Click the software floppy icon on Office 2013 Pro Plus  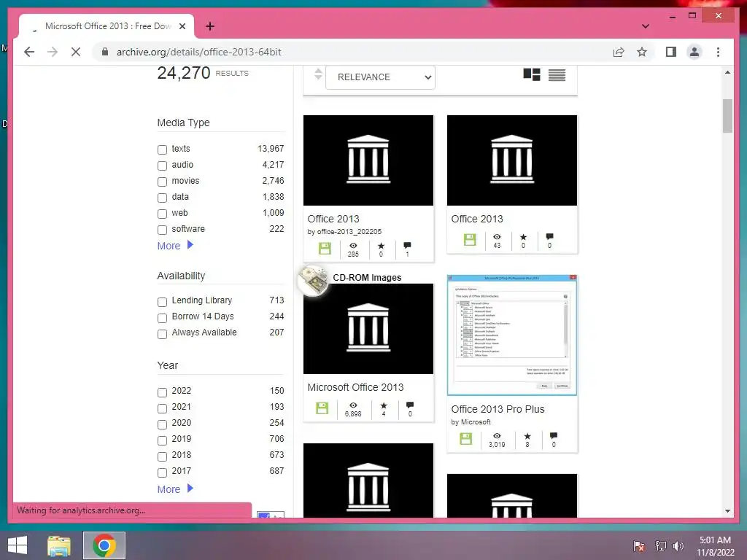pos(466,438)
